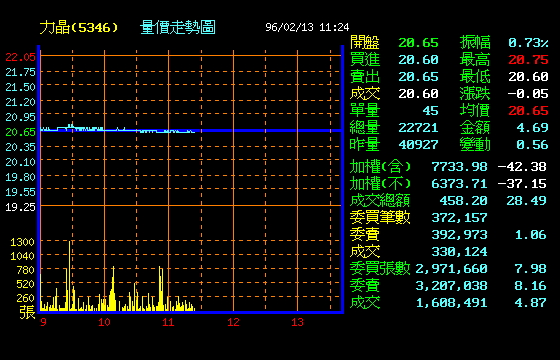Click the index change -42.38

(522, 166)
